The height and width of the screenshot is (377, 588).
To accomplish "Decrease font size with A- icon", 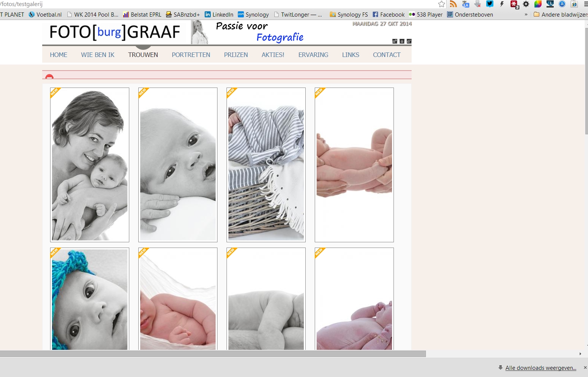I will (x=409, y=41).
